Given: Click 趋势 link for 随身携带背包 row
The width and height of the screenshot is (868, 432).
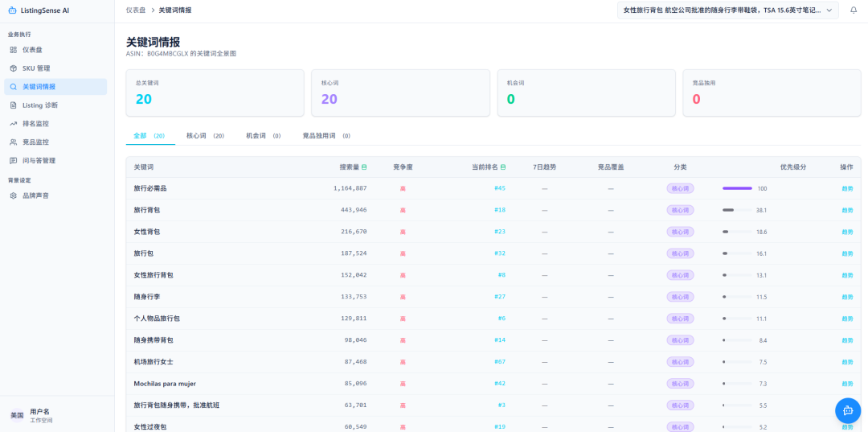Looking at the screenshot, I should [x=847, y=340].
